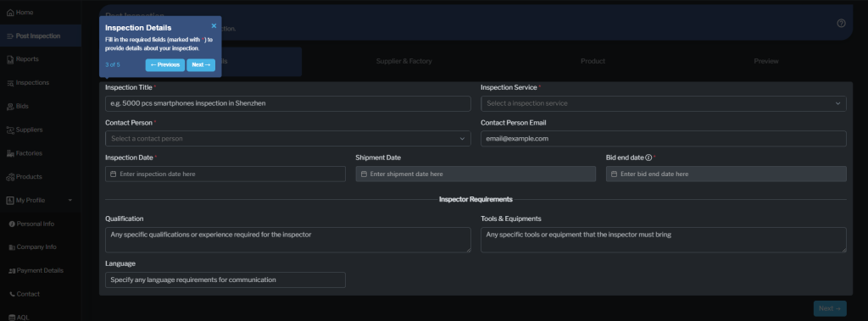
Task: Focus the Contact Person Email field
Action: pos(663,138)
